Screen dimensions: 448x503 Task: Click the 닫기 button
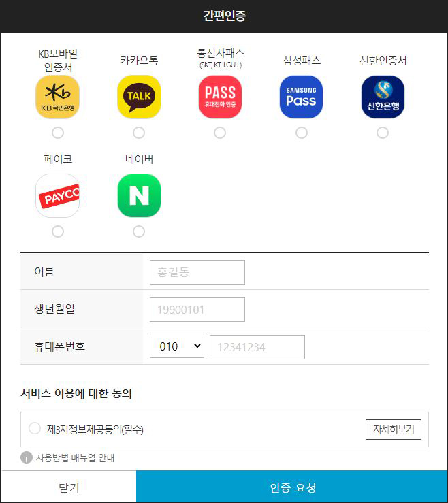tap(69, 487)
